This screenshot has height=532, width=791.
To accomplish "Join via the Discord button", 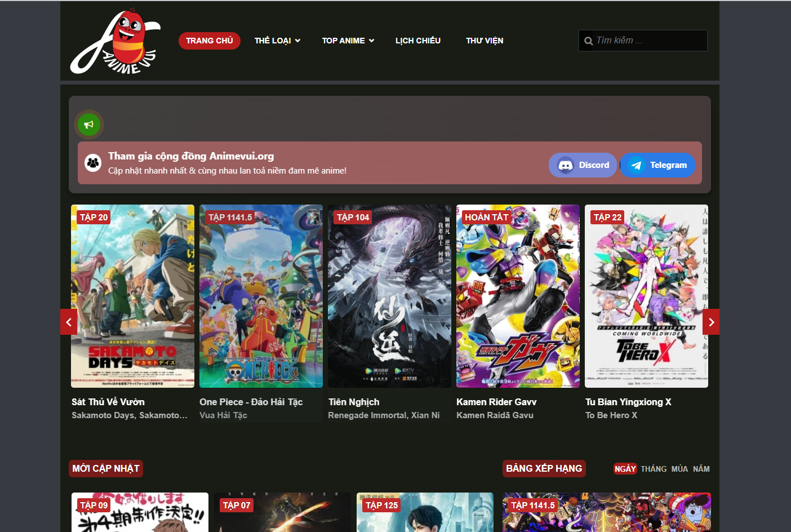I will coord(583,165).
